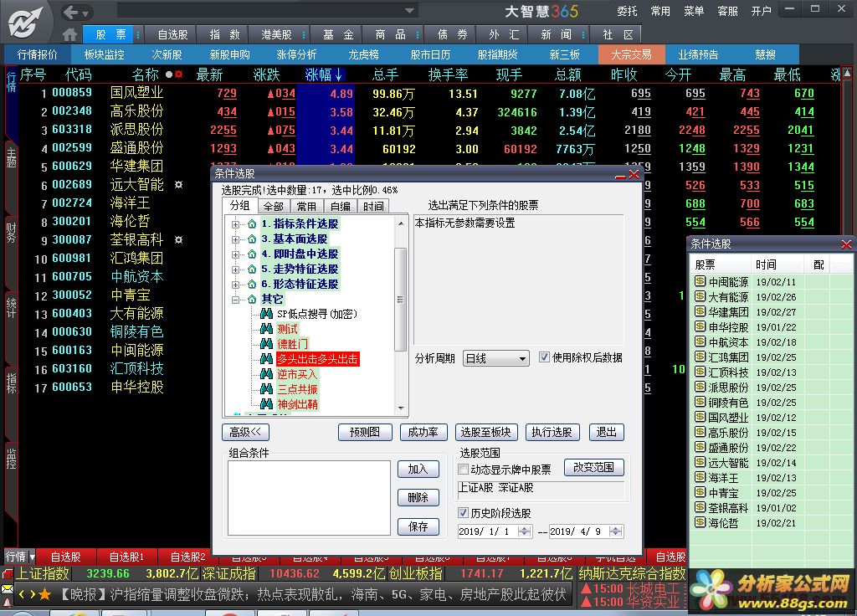Image resolution: width=857 pixels, height=616 pixels.
Task: Click end date stepper arrows 2019/4/9
Action: [616, 531]
